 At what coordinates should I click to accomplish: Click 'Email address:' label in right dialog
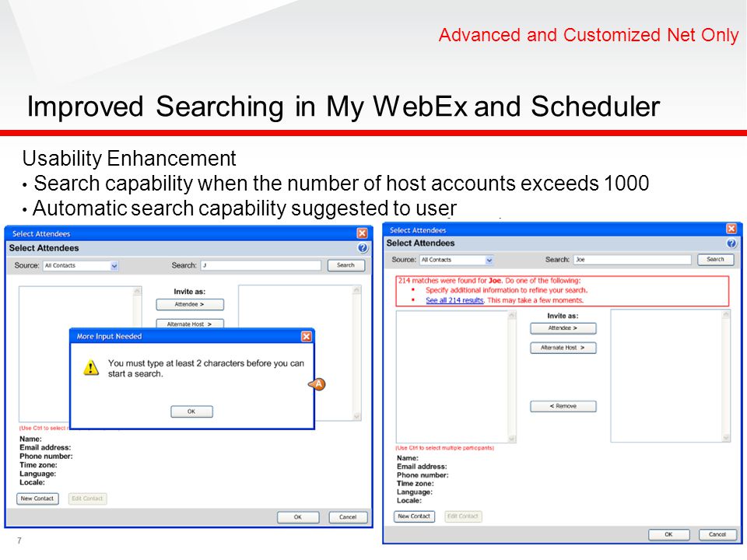click(x=422, y=467)
